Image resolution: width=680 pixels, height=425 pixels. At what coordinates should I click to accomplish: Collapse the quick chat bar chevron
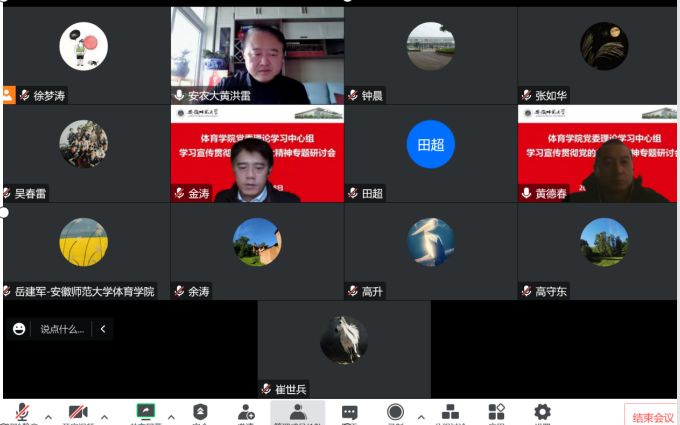[102, 328]
